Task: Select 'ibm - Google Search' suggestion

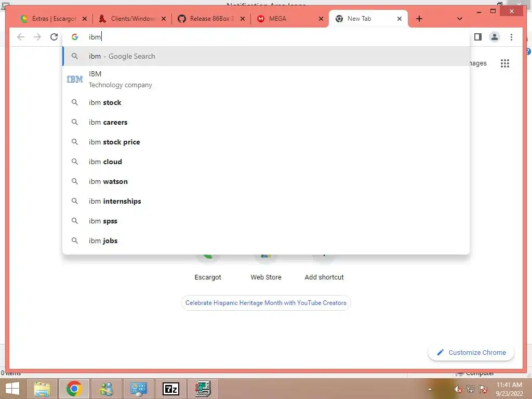Action: (267, 56)
